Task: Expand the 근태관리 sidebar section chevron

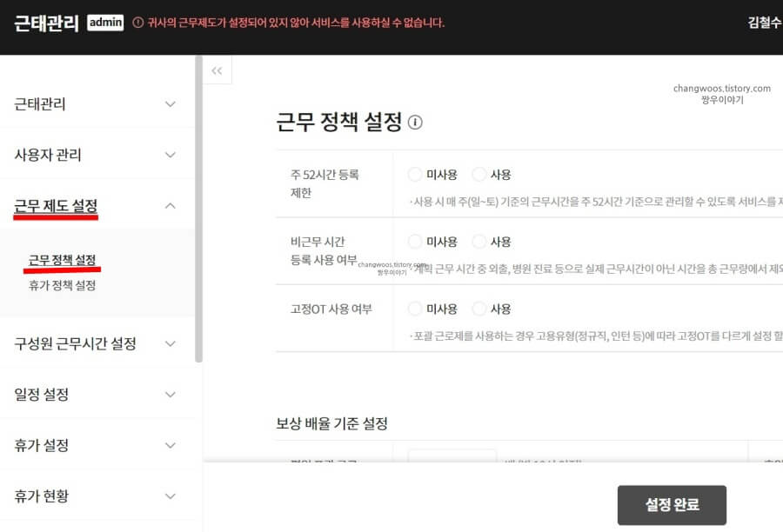Action: tap(171, 103)
